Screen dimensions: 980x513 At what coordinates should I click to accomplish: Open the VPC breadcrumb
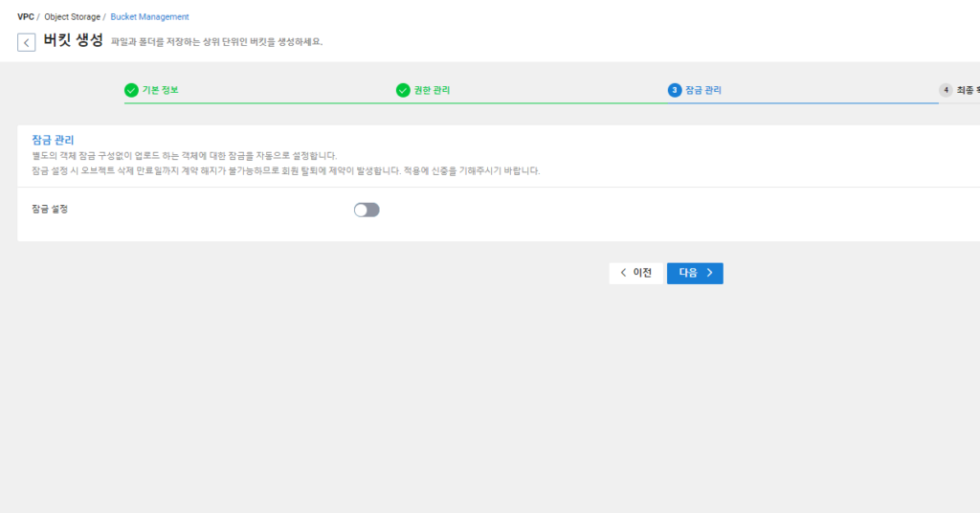[26, 17]
